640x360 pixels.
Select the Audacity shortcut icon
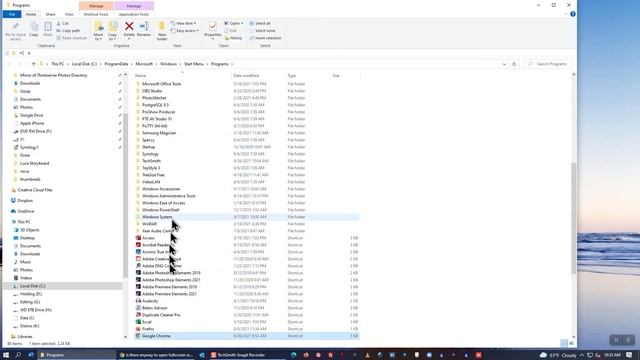(138, 301)
